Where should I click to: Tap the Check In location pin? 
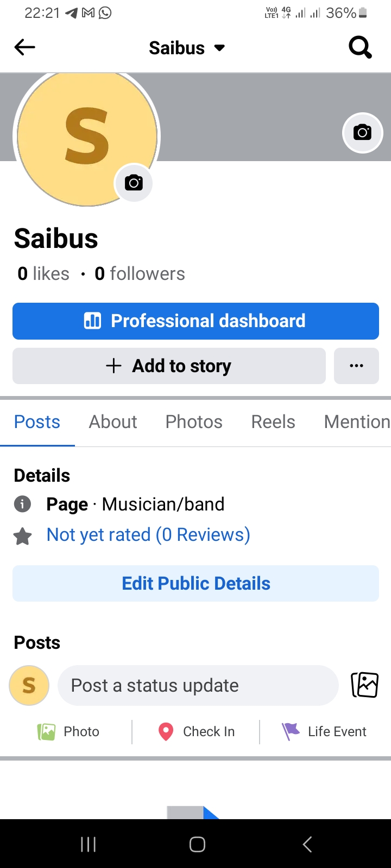[x=166, y=731]
